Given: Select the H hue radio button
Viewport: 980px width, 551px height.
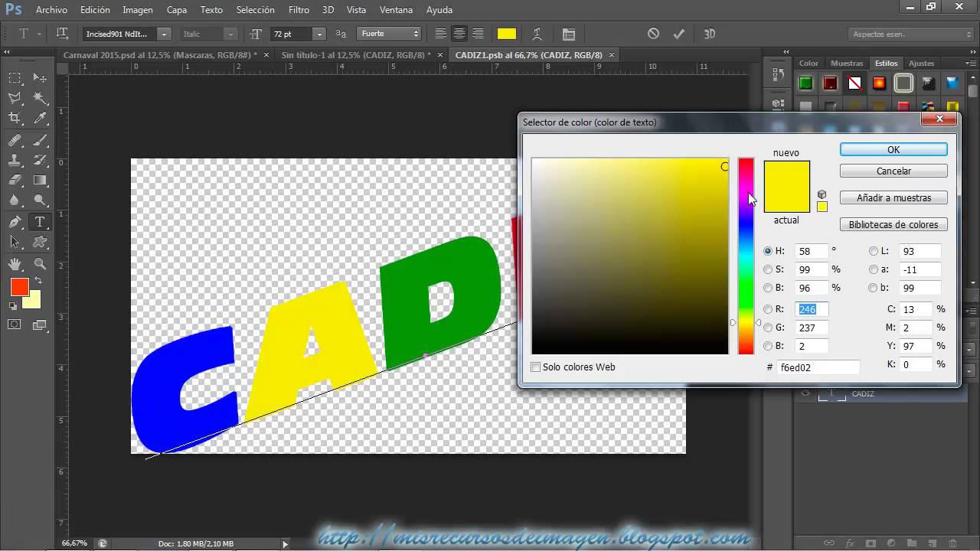Looking at the screenshot, I should [768, 251].
